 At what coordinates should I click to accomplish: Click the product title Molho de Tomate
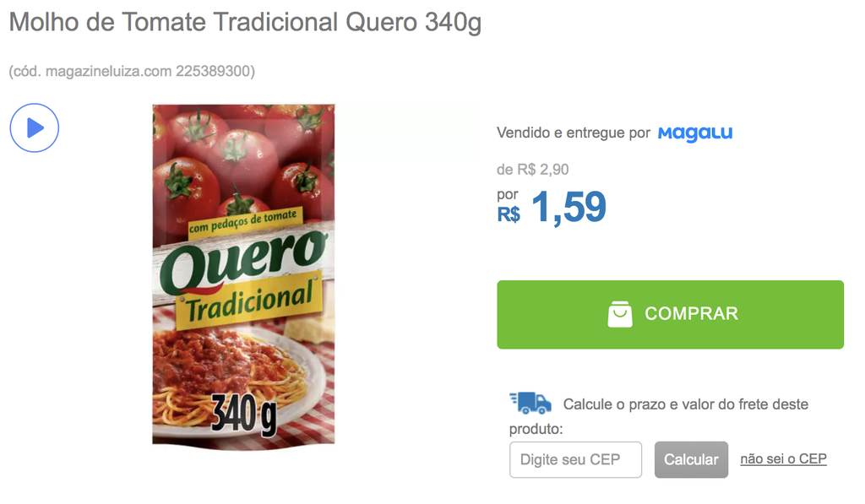pos(245,23)
